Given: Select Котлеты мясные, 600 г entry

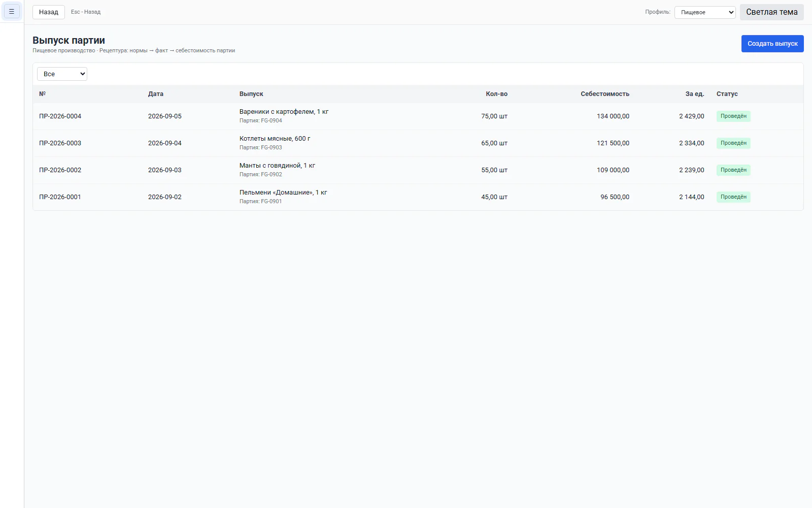Looking at the screenshot, I should click(x=275, y=139).
